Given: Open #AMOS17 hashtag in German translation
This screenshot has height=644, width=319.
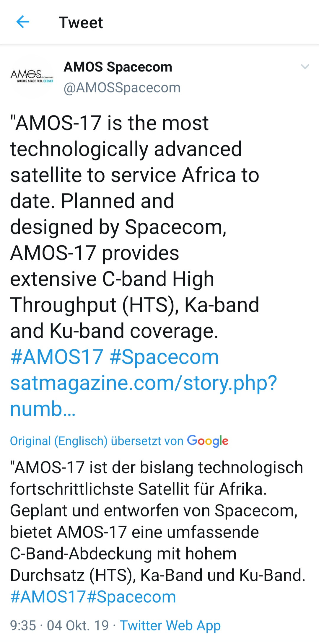Looking at the screenshot, I should (x=48, y=597).
